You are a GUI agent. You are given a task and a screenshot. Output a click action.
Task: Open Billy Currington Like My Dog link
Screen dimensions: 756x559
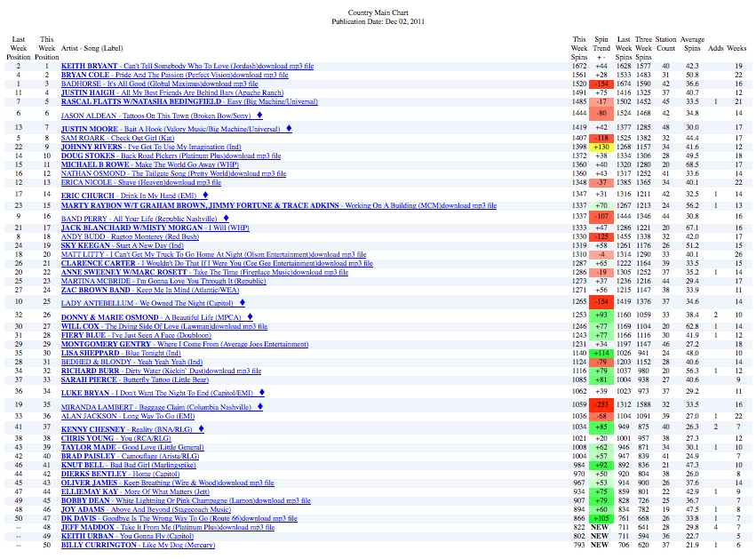click(138, 545)
